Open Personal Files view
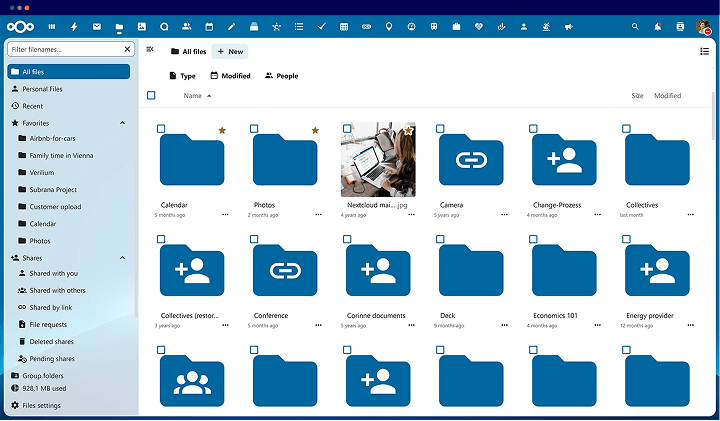This screenshot has height=421, width=720. [69, 89]
